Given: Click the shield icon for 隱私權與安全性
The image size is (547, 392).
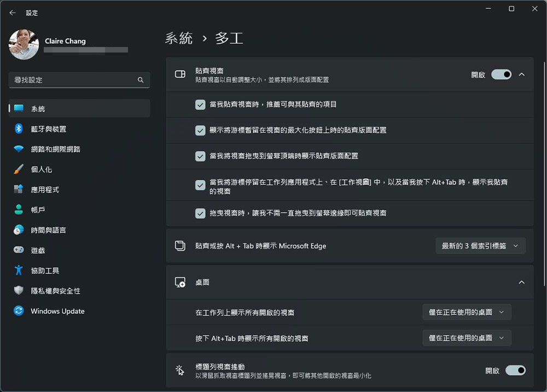Looking at the screenshot, I should [x=19, y=290].
